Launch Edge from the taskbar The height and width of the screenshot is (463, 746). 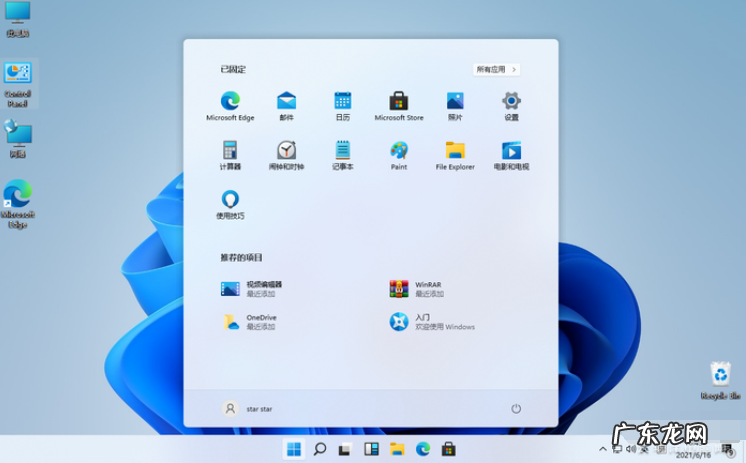[x=422, y=449]
